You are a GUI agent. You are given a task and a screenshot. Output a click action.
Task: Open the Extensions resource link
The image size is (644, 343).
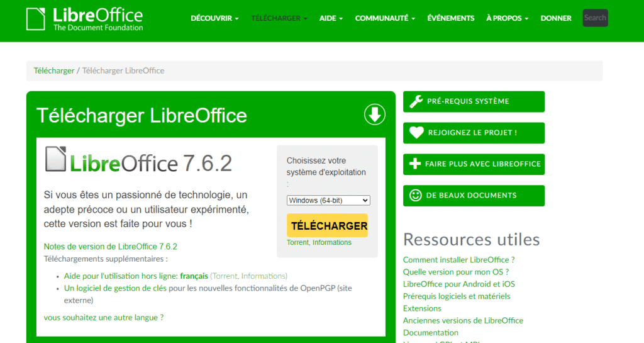(422, 308)
